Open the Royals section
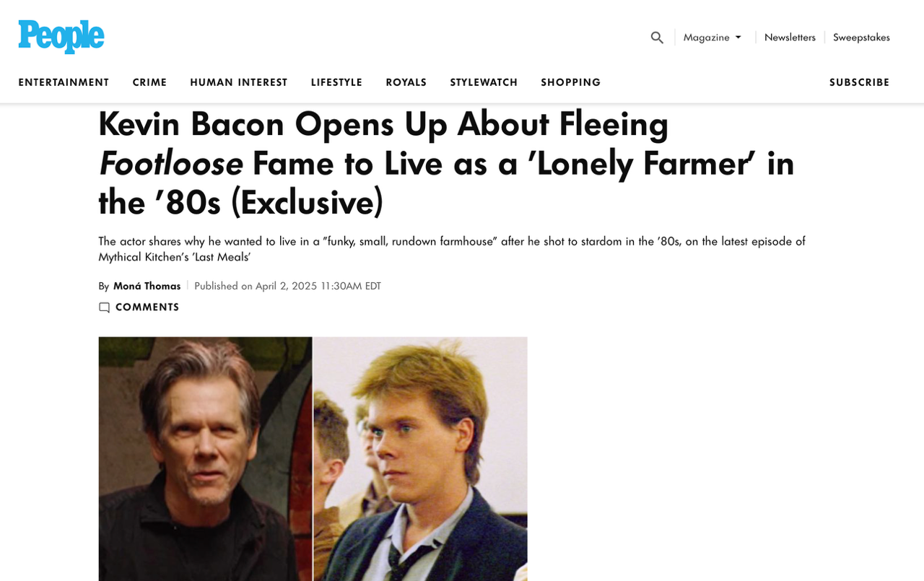This screenshot has width=924, height=581. click(x=406, y=82)
